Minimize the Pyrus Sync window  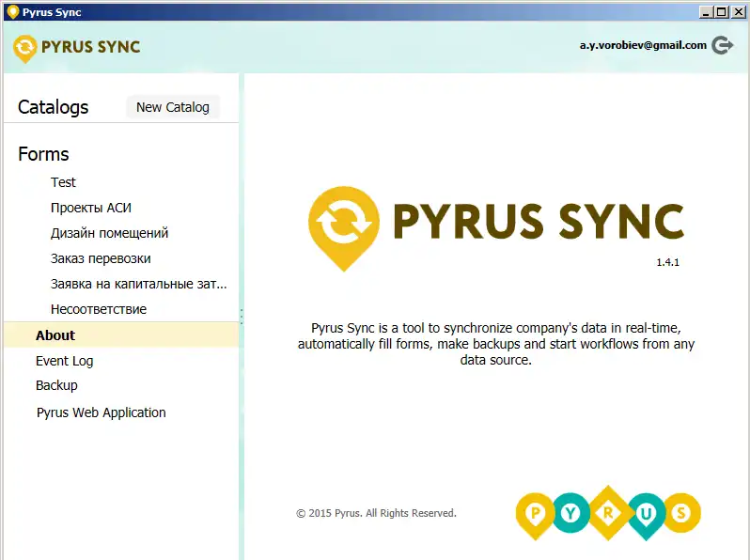point(705,12)
